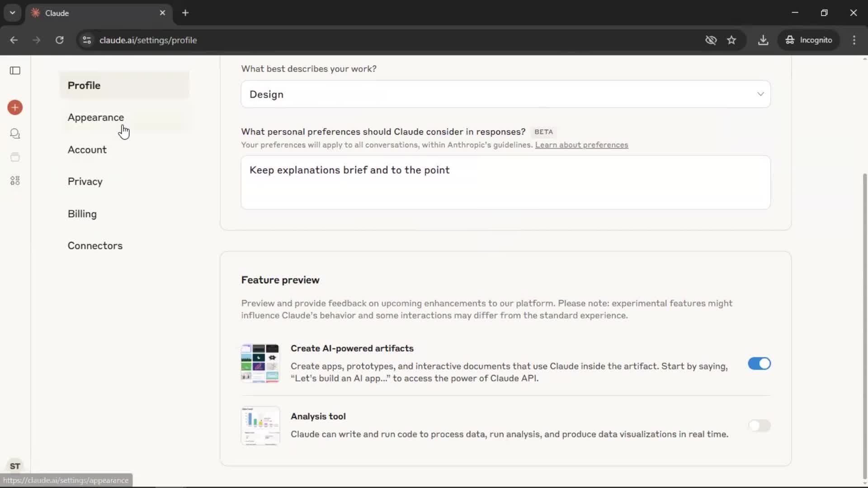Restore down the browser window
The width and height of the screenshot is (868, 488).
pos(824,13)
